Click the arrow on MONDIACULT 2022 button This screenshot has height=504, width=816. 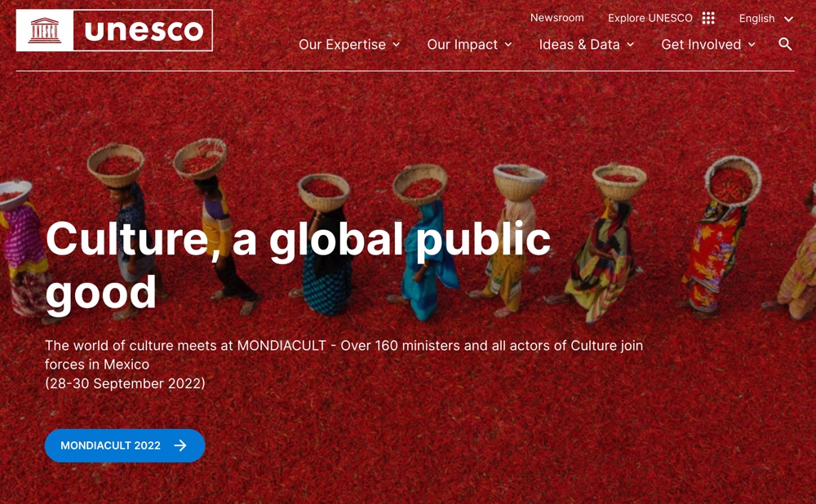[180, 446]
